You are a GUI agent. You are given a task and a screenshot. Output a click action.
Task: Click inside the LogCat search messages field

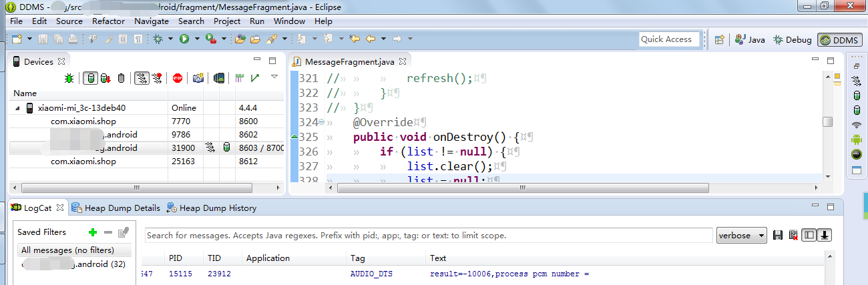click(x=429, y=236)
